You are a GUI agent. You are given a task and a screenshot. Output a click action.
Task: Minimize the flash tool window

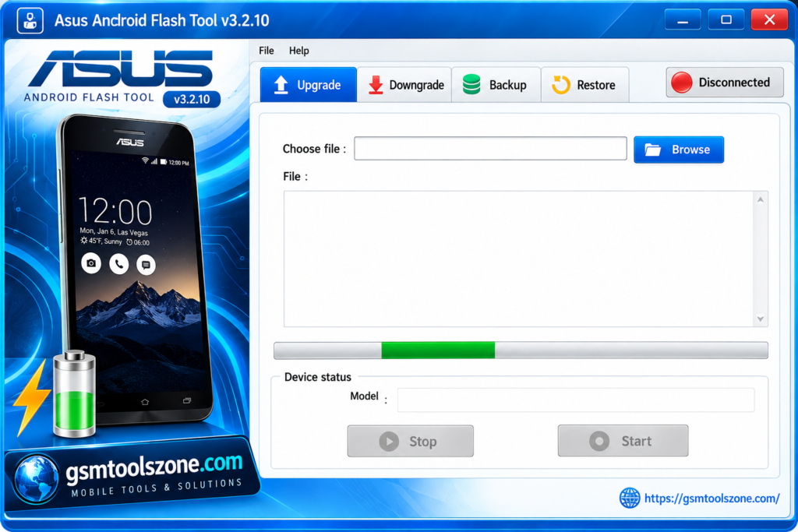(683, 20)
